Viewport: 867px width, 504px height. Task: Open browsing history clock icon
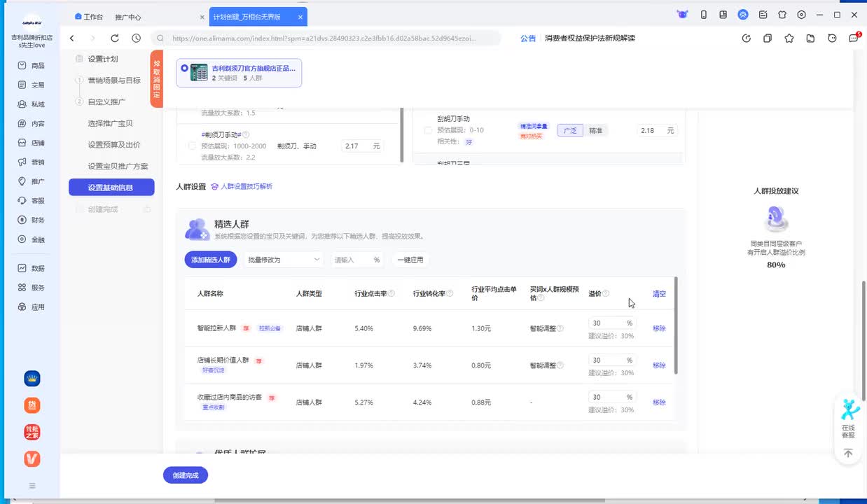click(136, 38)
